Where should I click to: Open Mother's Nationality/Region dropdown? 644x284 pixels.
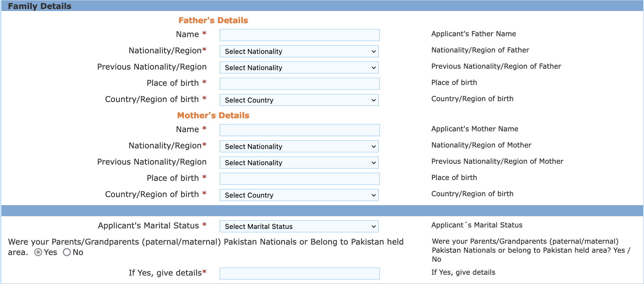point(299,146)
